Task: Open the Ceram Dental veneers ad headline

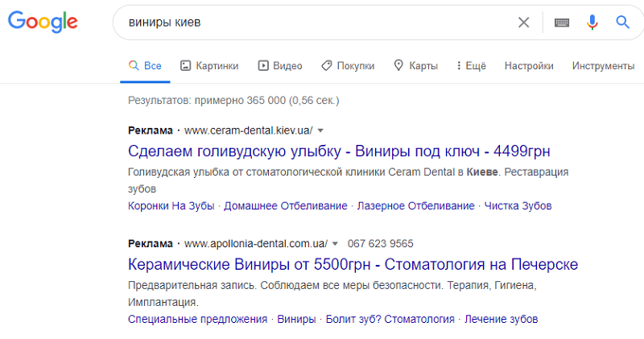Action: [x=339, y=151]
